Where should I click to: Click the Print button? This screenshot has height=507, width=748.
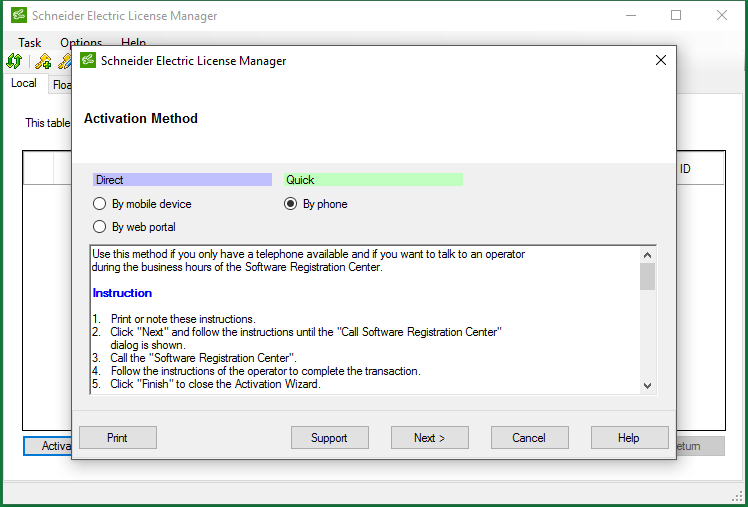pyautogui.click(x=118, y=437)
